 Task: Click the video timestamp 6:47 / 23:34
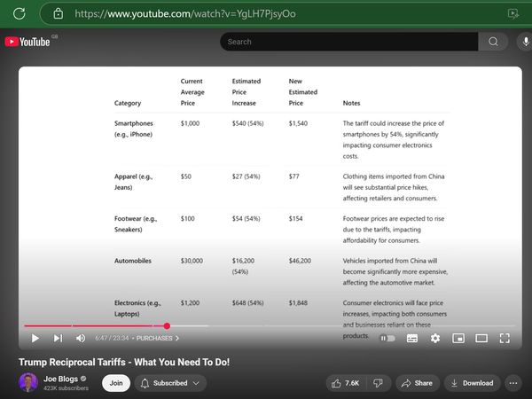pyautogui.click(x=112, y=339)
